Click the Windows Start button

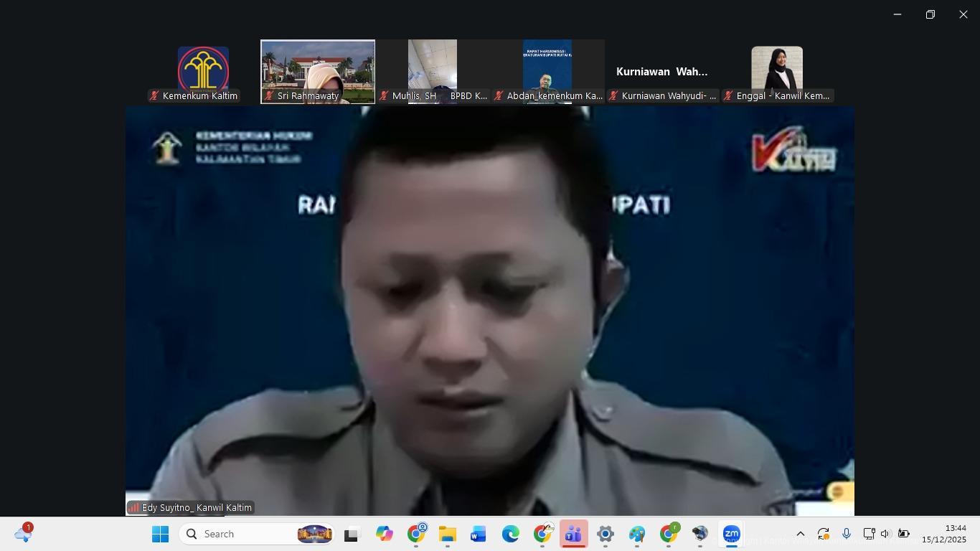(x=160, y=534)
